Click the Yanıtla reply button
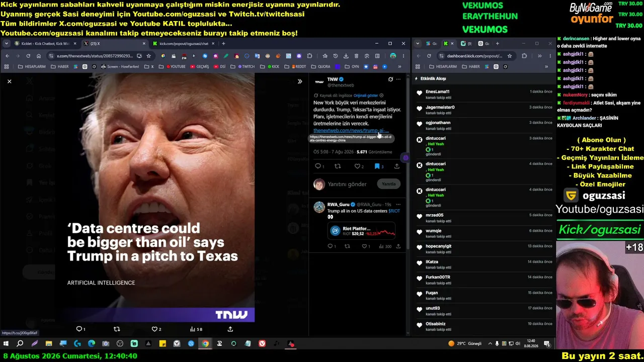Viewport: 644px width, 362px height. coord(389,184)
